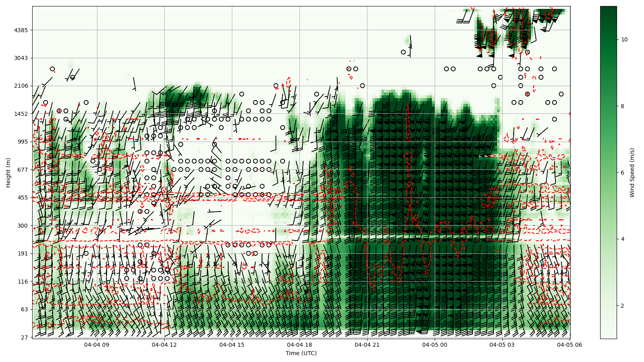Click the "04-05 03" x-axis tick label

coord(502,345)
